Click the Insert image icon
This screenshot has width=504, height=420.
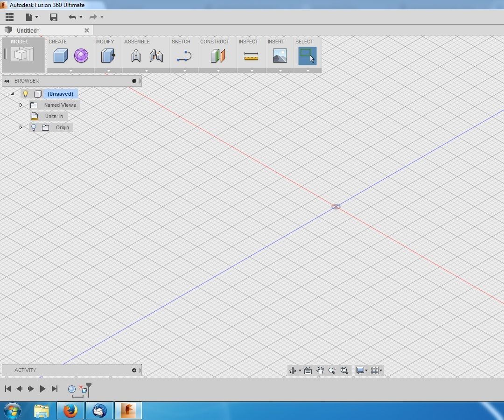pyautogui.click(x=279, y=56)
